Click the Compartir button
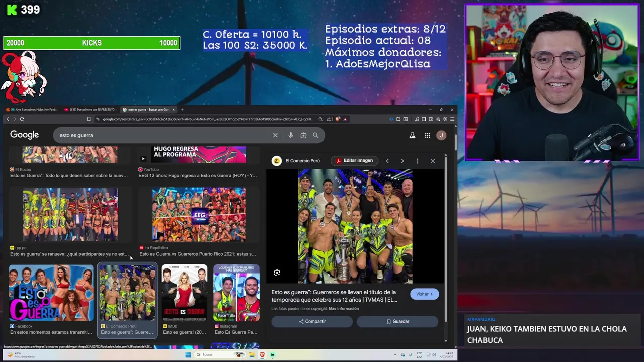Screen dimensions: 644x362 coord(312,321)
